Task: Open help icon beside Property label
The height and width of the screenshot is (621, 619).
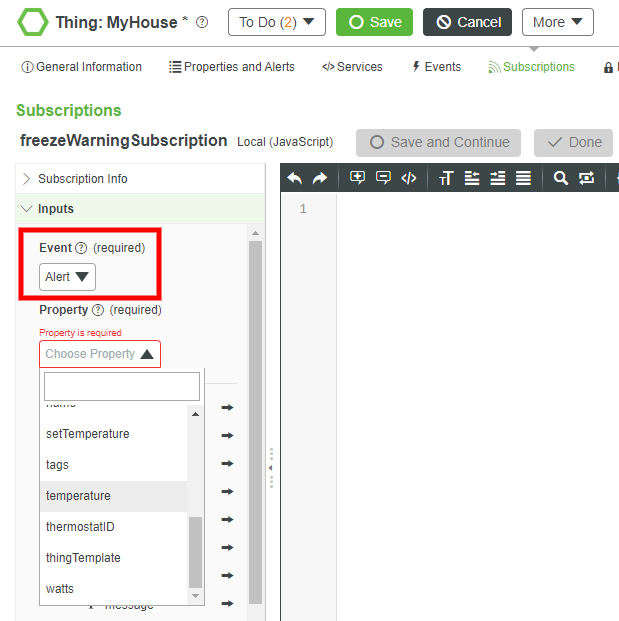Action: point(98,310)
